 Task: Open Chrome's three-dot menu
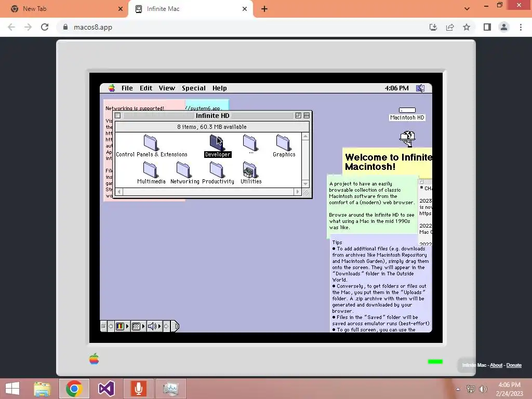tap(521, 27)
